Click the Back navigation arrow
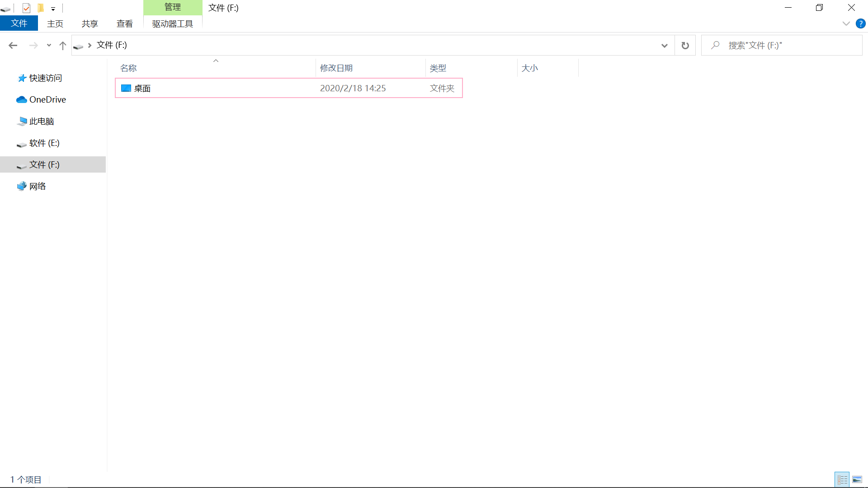868x488 pixels. 13,45
